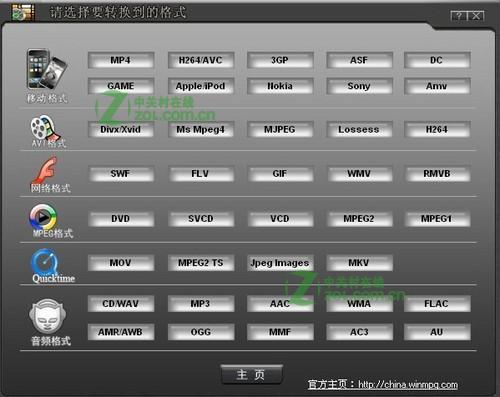
Task: Click the 主页 home button
Action: tap(251, 375)
